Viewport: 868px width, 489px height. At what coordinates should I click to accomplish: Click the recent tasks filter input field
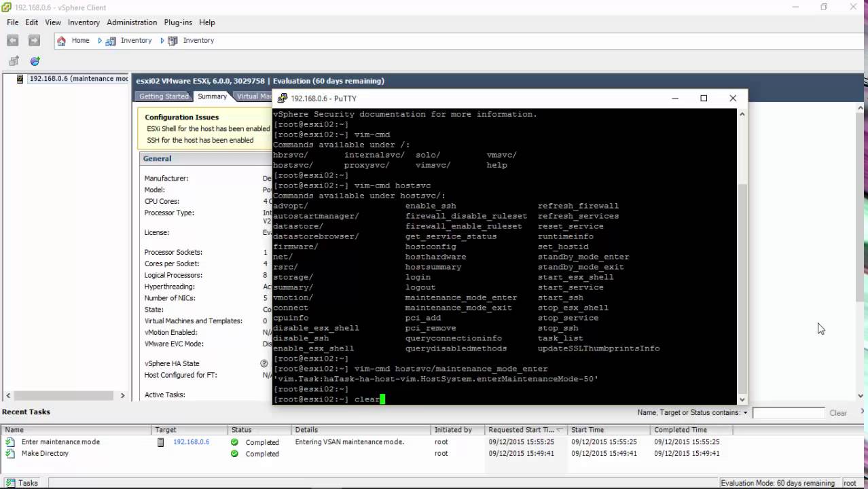[x=788, y=413]
